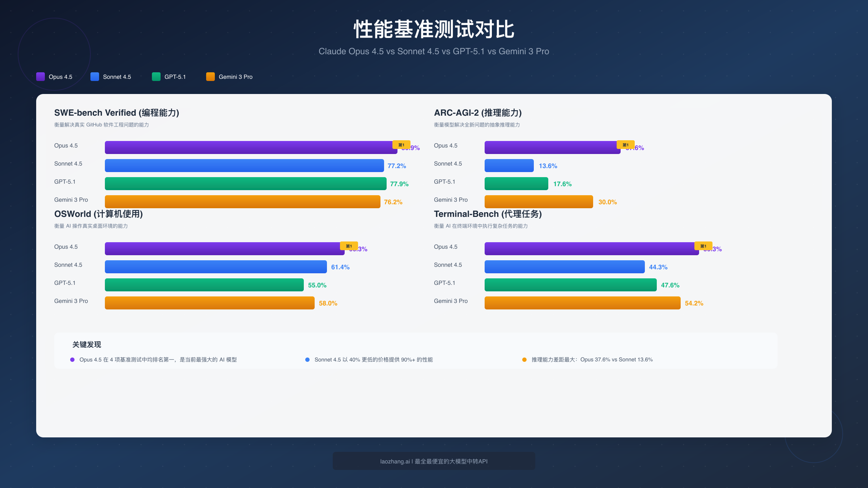Select Gemini 3 Pro bar in OSWorld chart

coord(209,303)
